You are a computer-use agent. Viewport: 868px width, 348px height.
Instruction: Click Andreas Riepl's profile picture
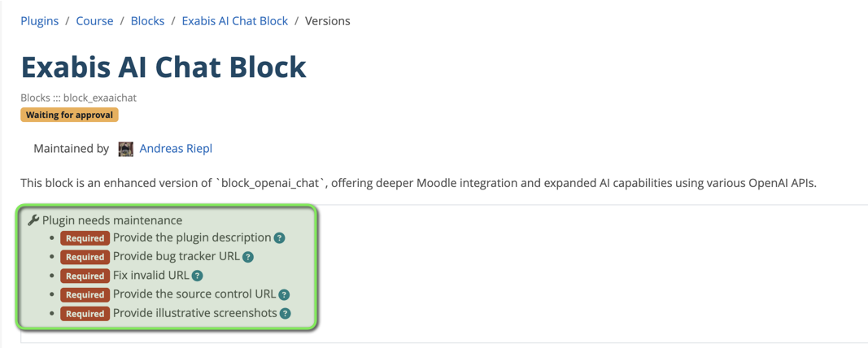(x=125, y=149)
